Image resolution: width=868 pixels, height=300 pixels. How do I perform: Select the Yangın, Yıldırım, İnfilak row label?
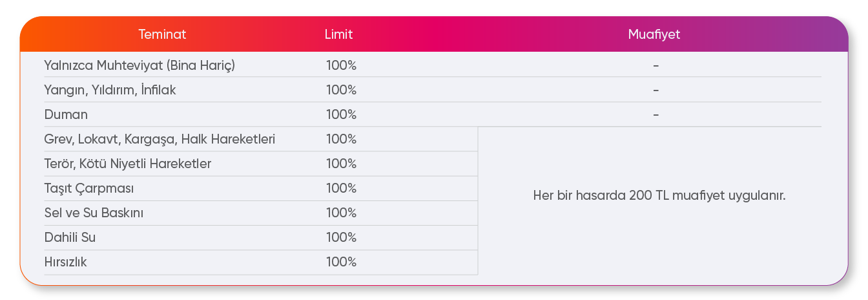click(110, 90)
